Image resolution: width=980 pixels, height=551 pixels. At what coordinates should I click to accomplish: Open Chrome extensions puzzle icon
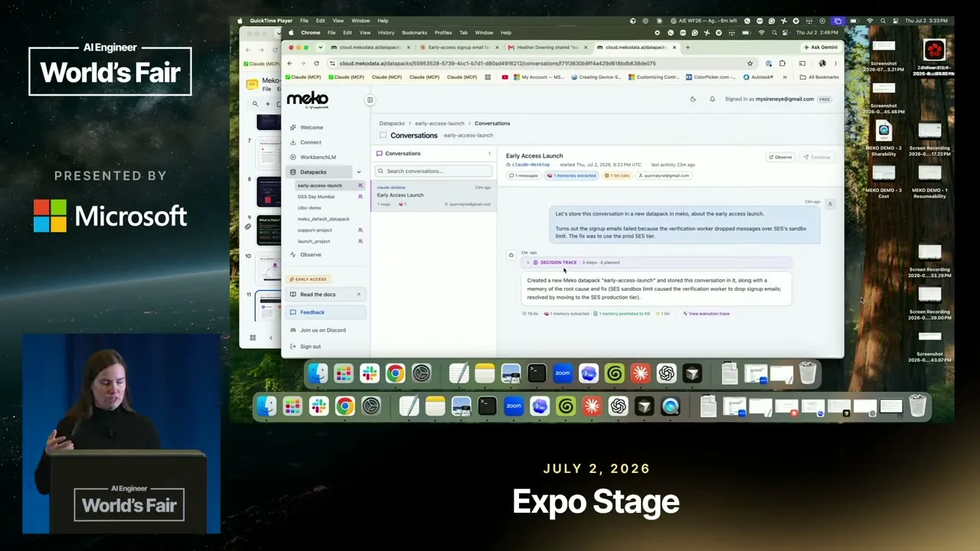(x=782, y=64)
